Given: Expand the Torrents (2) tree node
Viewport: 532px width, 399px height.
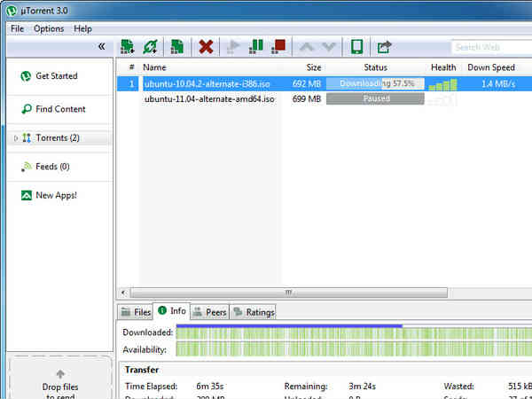Looking at the screenshot, I should [x=16, y=138].
